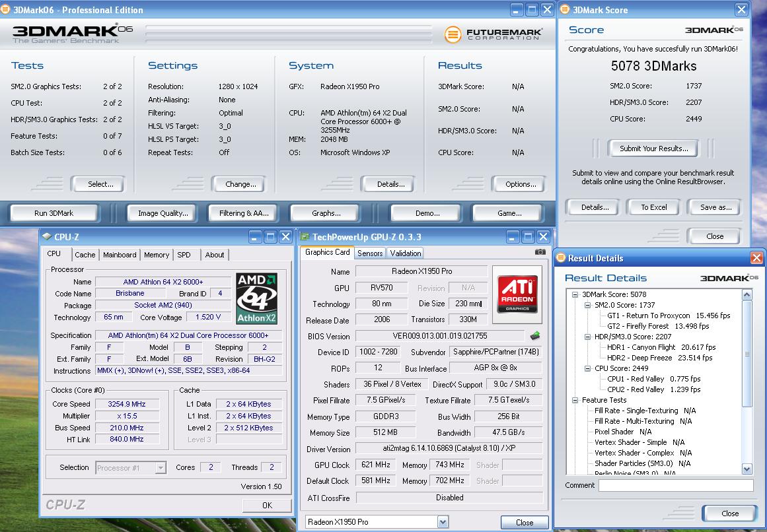Click the BIOS save chip icon in GPU-Z
767x532 pixels.
[x=535, y=335]
